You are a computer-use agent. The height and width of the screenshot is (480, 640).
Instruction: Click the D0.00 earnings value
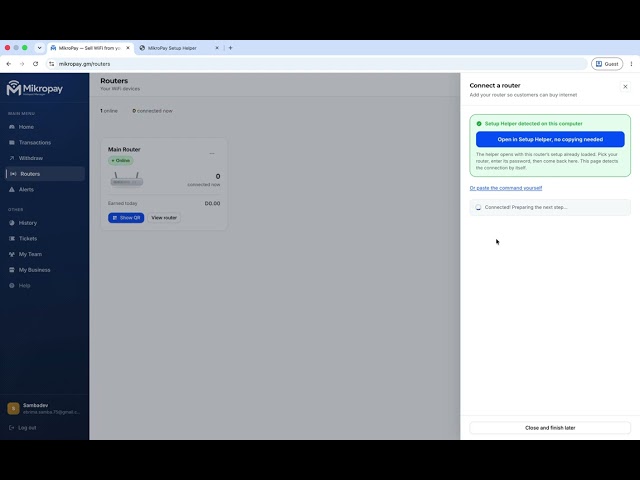(x=212, y=203)
